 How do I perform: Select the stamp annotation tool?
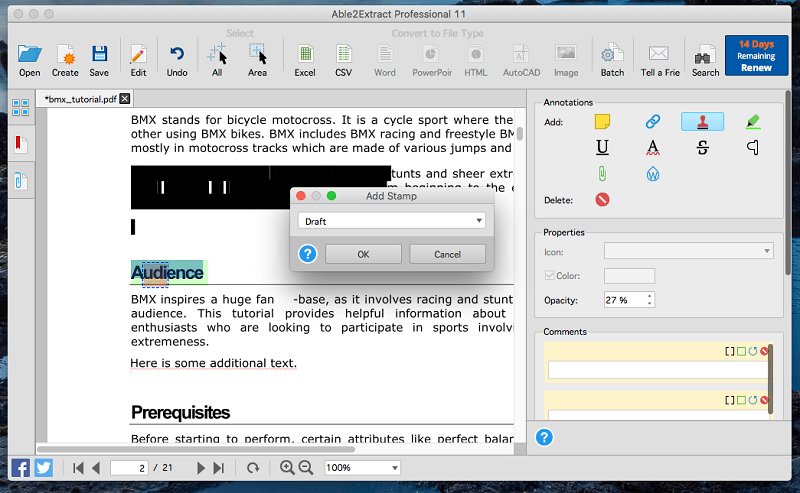point(702,121)
